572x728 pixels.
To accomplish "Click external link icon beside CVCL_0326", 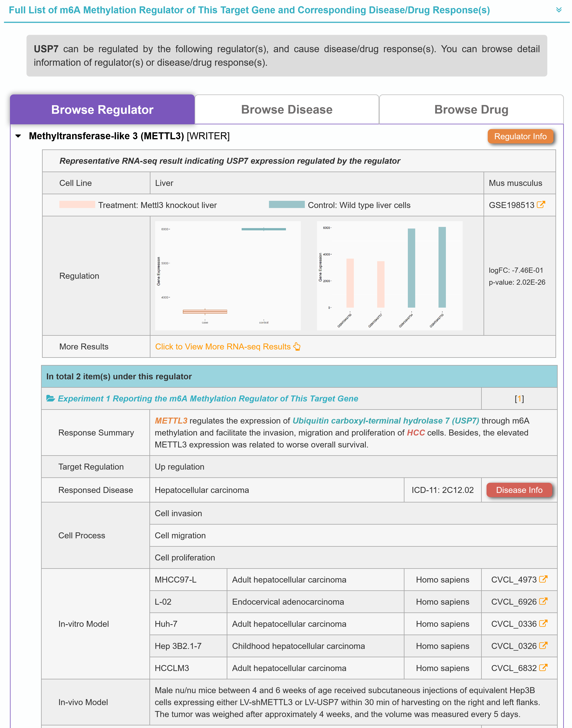I will pyautogui.click(x=543, y=645).
